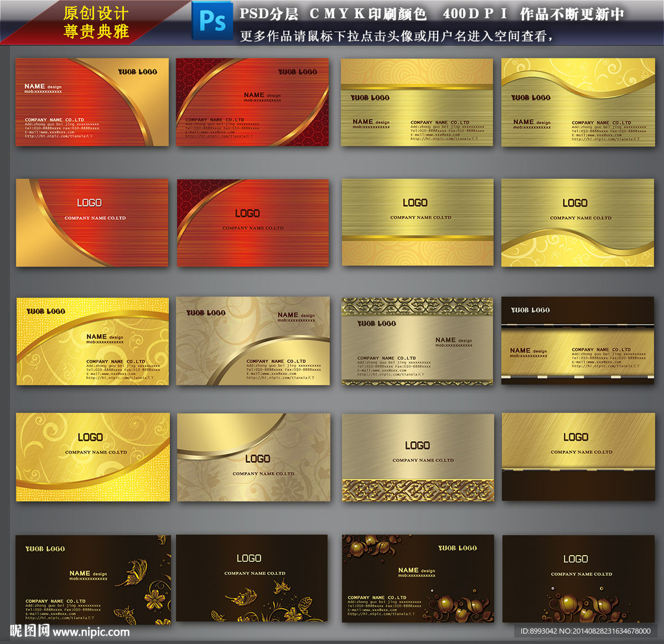Select gold LOGO card with wavy swirl bottom

578,222
